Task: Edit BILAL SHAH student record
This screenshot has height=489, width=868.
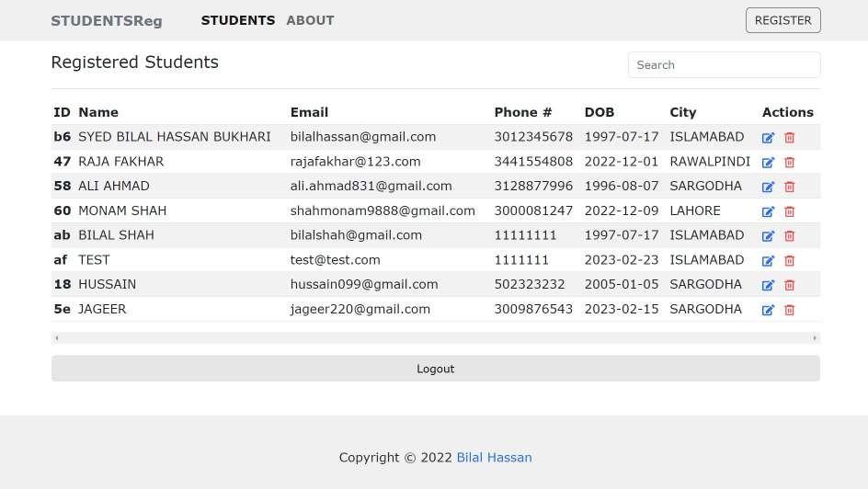Action: [768, 236]
